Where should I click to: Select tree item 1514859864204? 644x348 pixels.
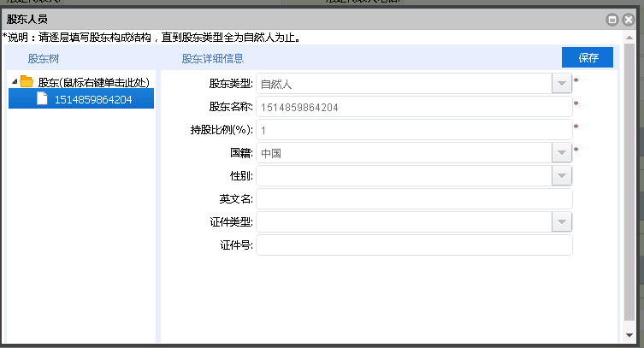[81, 99]
